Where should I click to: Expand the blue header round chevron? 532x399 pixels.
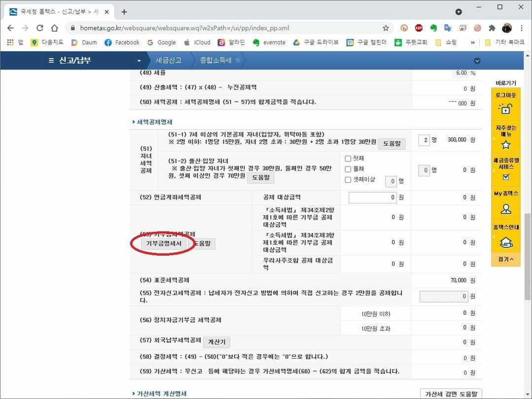476,61
